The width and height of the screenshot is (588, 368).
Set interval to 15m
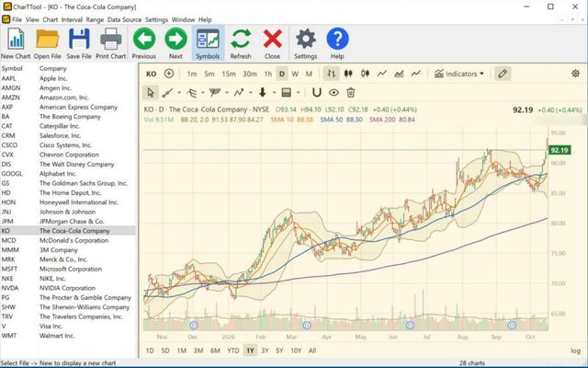tap(229, 74)
